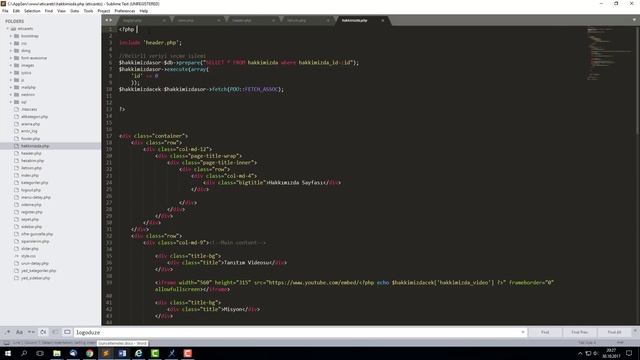This screenshot has height=360, width=640.
Task: Expand the font-awesome folder
Action: (11, 58)
